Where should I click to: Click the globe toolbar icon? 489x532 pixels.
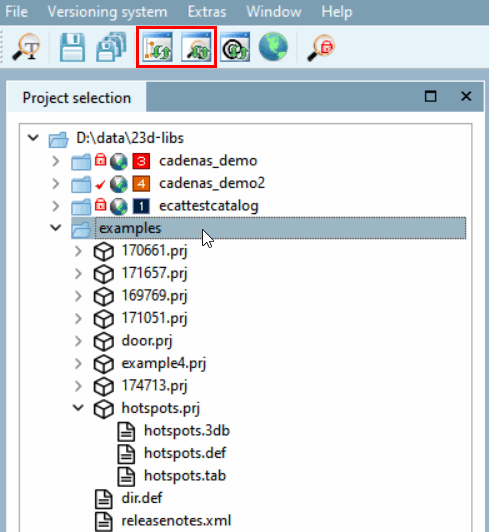[273, 46]
